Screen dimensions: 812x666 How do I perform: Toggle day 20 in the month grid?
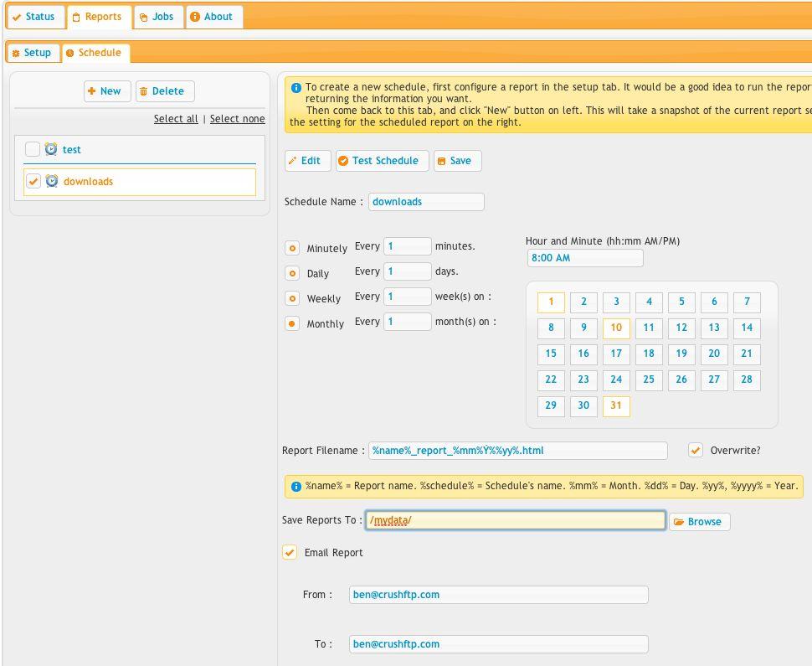pos(714,354)
